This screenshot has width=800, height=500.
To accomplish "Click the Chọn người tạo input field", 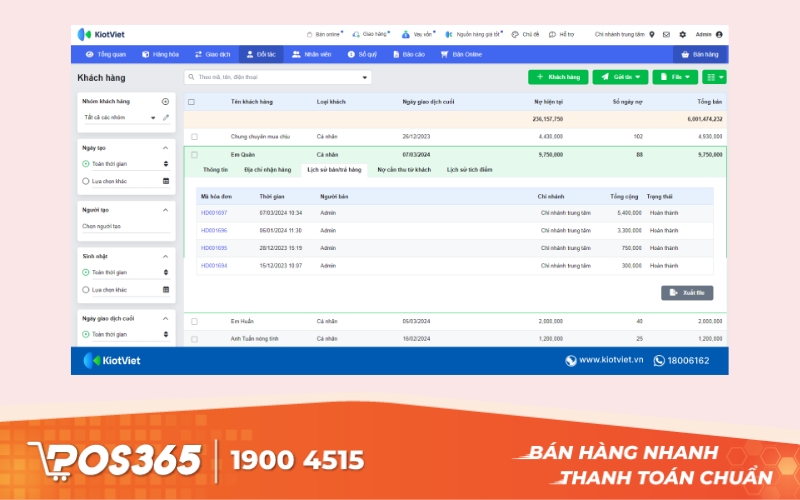I will 126,227.
